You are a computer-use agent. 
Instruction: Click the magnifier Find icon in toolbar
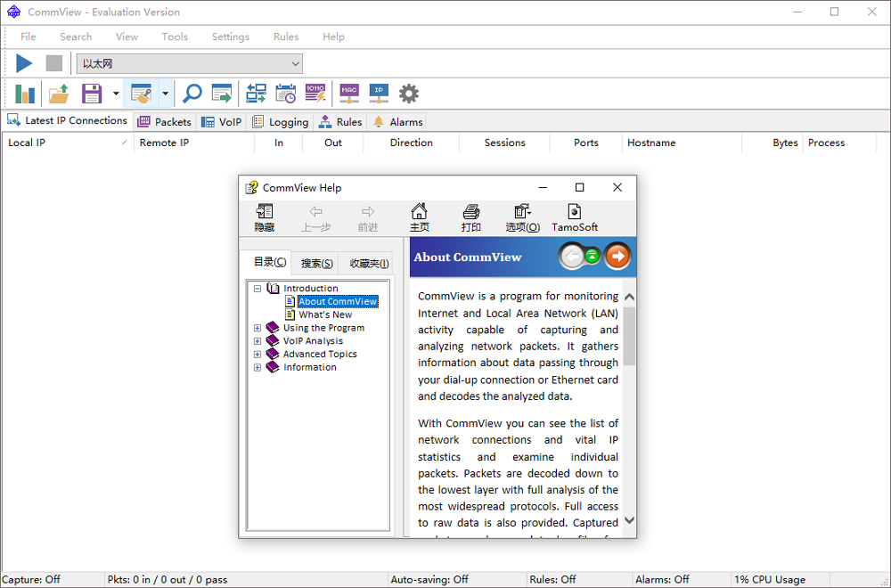[x=192, y=94]
